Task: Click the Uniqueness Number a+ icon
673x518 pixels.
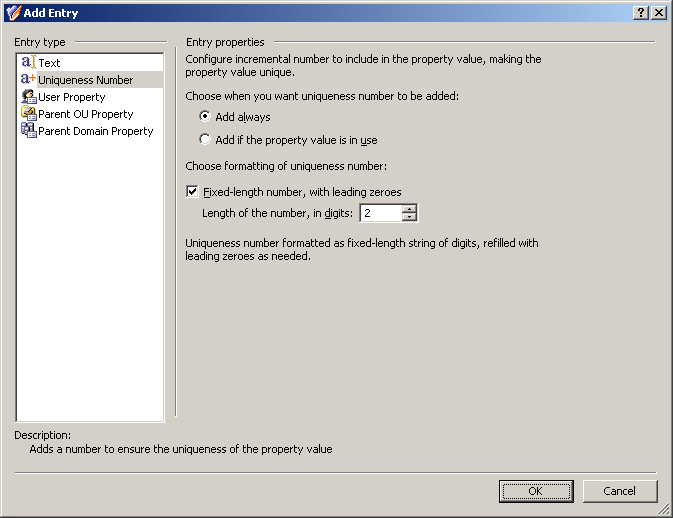Action: pyautogui.click(x=28, y=79)
